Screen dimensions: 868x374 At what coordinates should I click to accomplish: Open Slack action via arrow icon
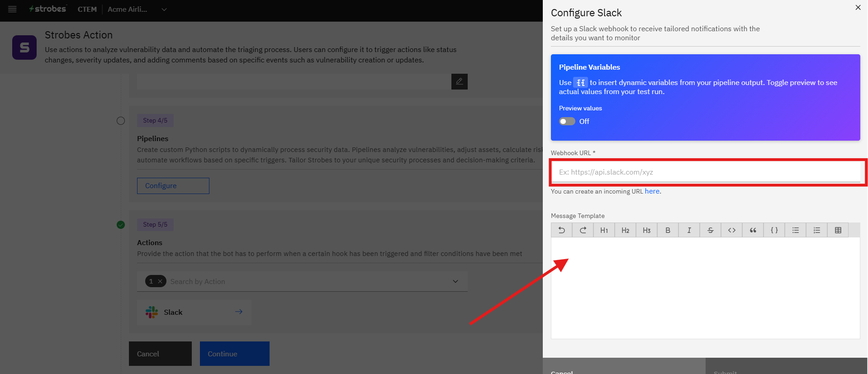pyautogui.click(x=239, y=312)
